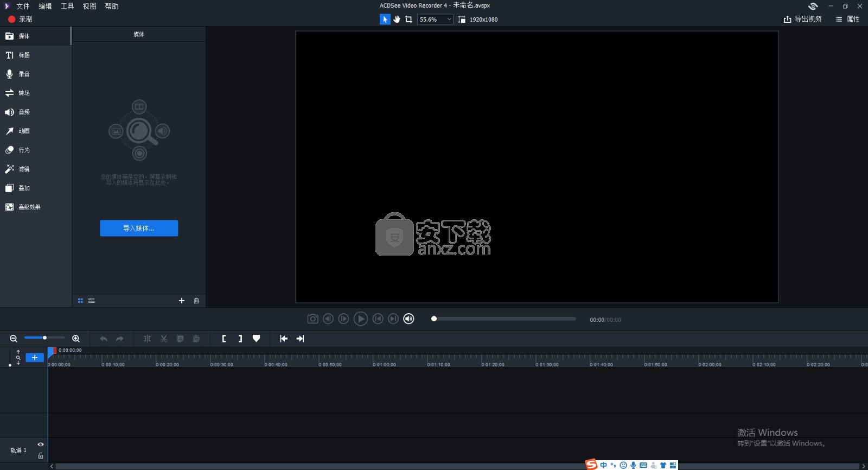
Task: Open the 编辑 menu
Action: [x=45, y=6]
